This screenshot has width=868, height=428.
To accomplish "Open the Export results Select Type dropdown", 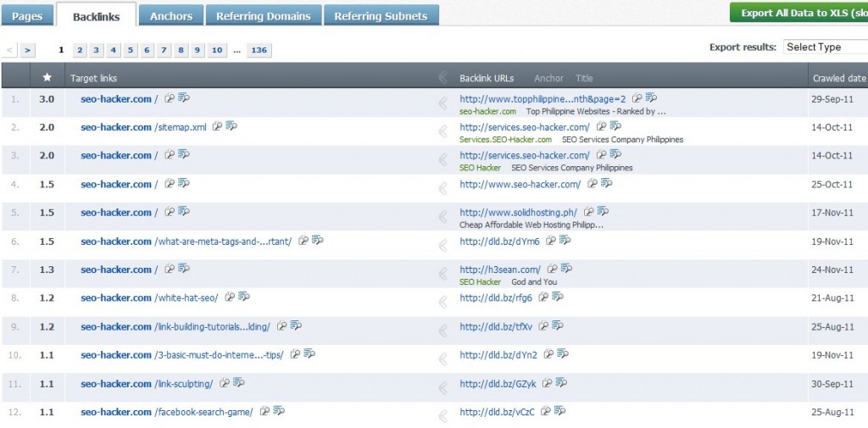I will pyautogui.click(x=826, y=47).
